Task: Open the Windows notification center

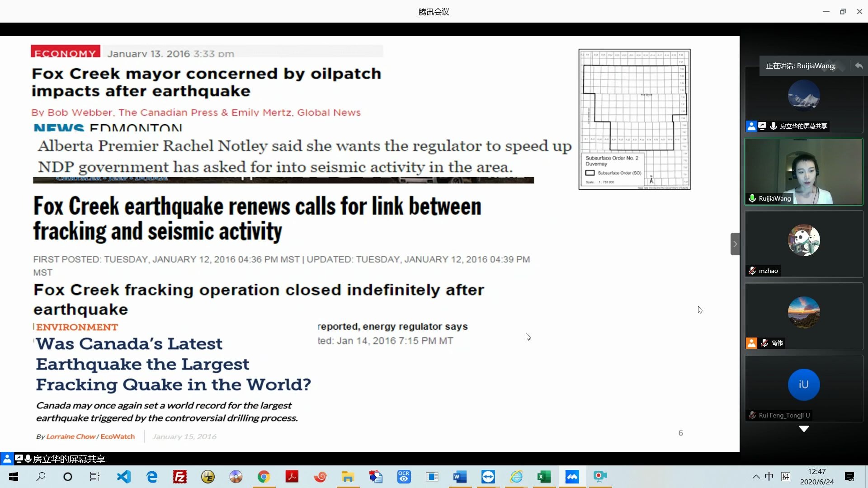Action: click(849, 477)
